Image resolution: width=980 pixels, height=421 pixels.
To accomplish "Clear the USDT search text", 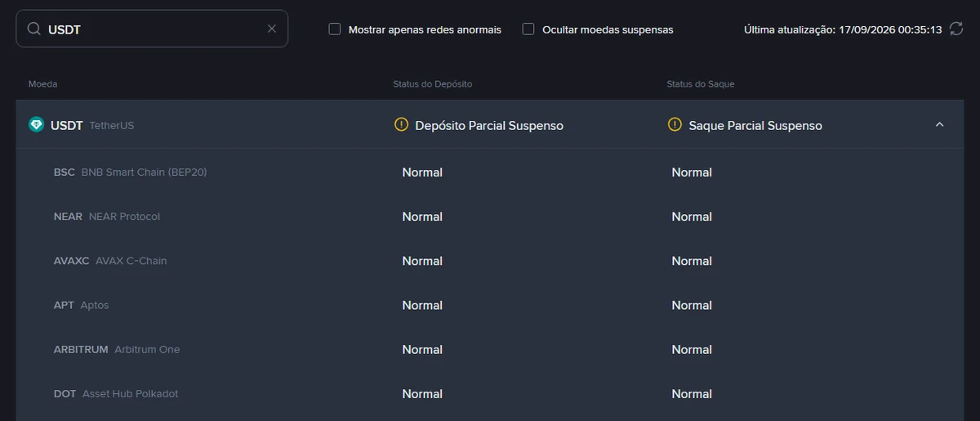I will coord(272,29).
